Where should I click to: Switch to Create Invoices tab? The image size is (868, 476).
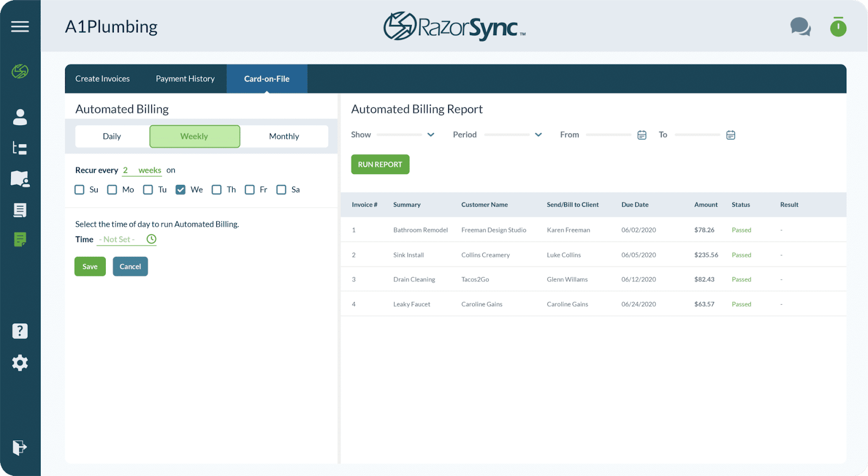click(x=103, y=79)
